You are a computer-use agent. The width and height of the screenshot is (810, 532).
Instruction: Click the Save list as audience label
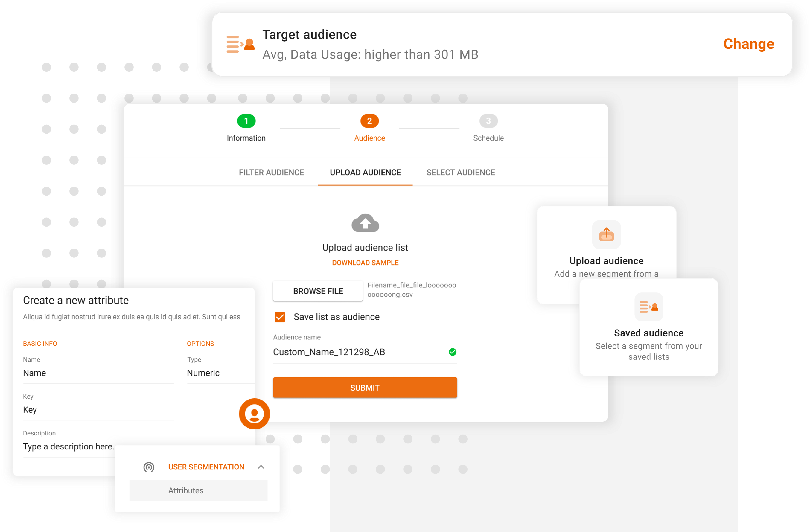pyautogui.click(x=336, y=317)
